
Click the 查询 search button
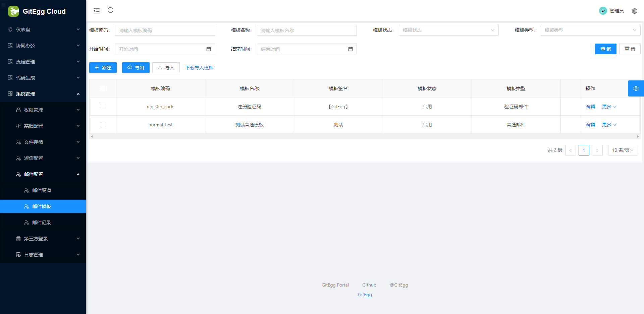pos(605,49)
